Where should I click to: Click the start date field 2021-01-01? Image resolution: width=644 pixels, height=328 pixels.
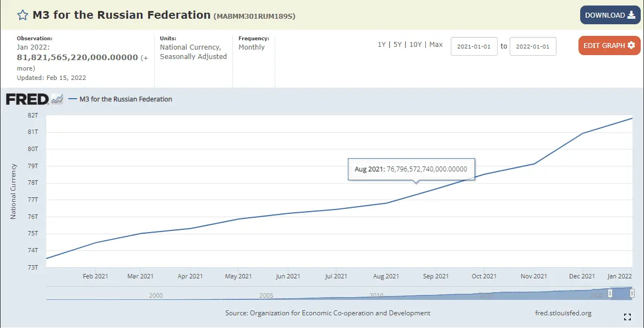474,47
